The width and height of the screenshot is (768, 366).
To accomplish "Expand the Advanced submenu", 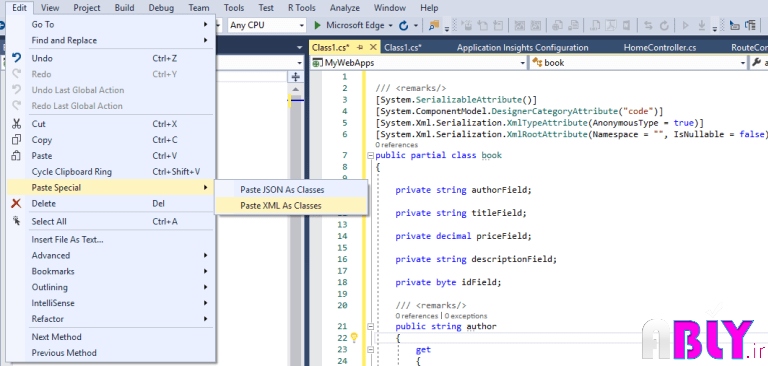I will pos(111,255).
